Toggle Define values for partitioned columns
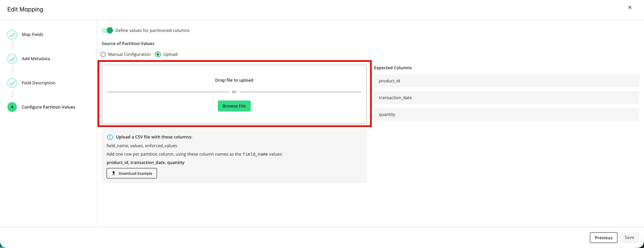The image size is (644, 248). click(107, 30)
